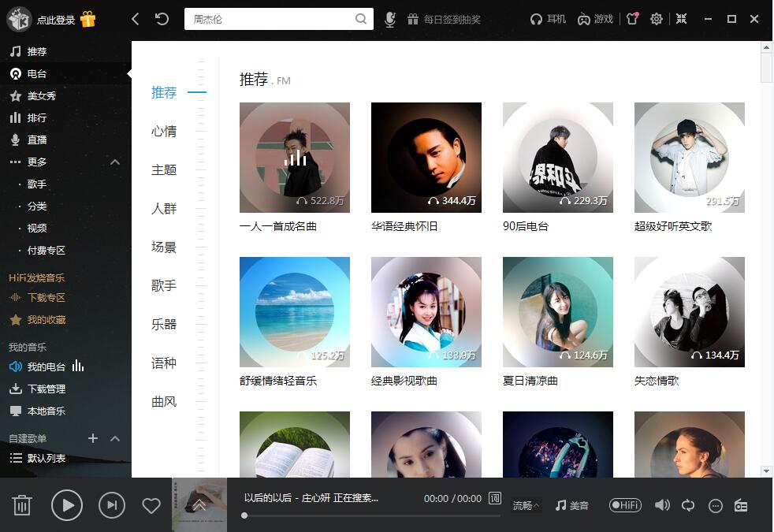Change the loop play mode icon

click(x=688, y=505)
